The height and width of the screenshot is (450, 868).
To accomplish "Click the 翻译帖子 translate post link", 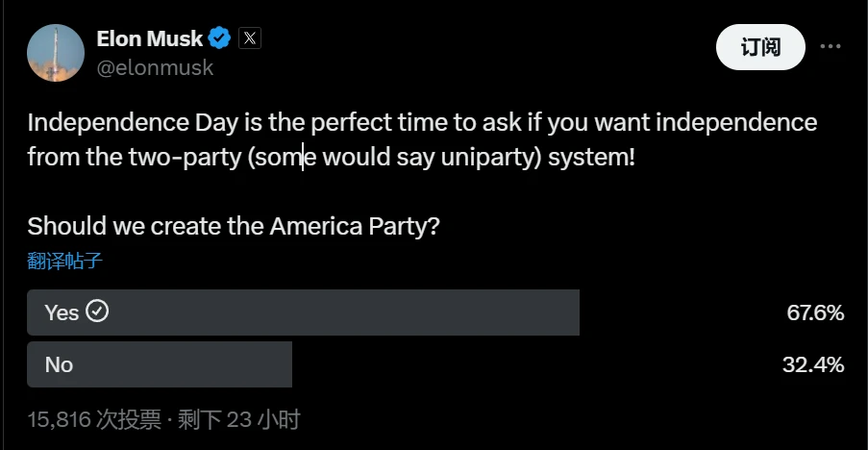I will pos(64,261).
